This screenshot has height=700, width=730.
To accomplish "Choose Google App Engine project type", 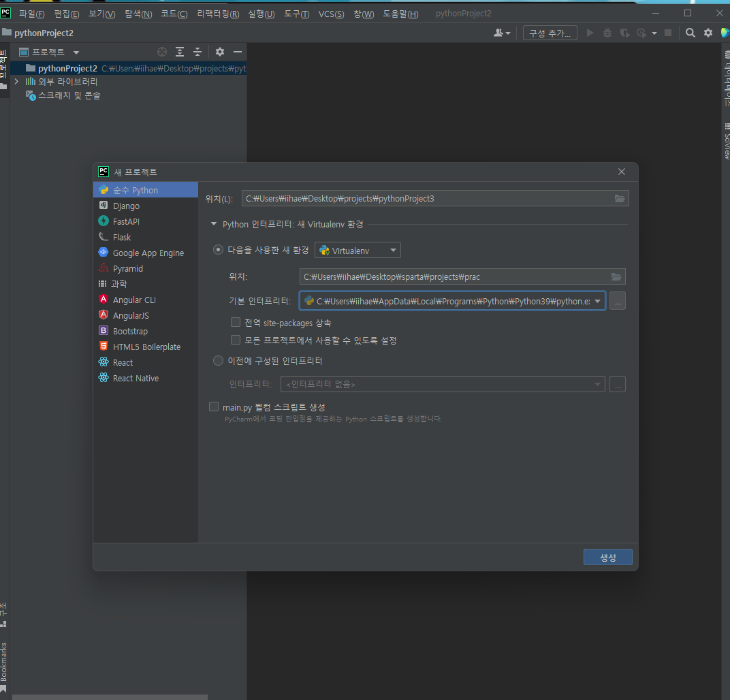I will [x=145, y=253].
